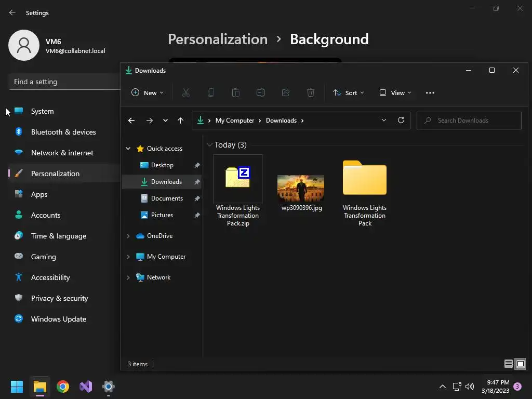Viewport: 532px width, 399px height.
Task: Open the View dropdown menu
Action: (x=395, y=92)
